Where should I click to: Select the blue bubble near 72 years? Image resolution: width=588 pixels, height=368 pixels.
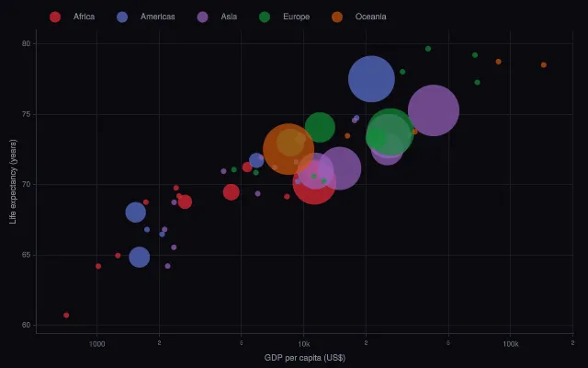(x=256, y=160)
